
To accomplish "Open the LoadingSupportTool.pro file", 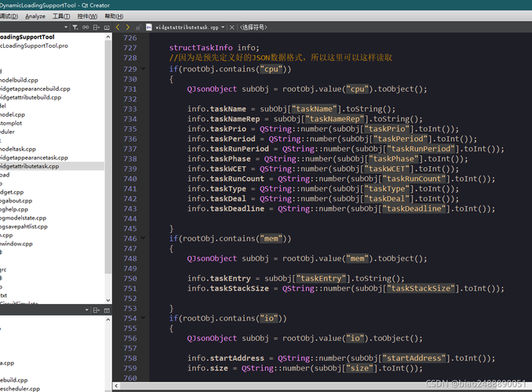I will 34,45.
